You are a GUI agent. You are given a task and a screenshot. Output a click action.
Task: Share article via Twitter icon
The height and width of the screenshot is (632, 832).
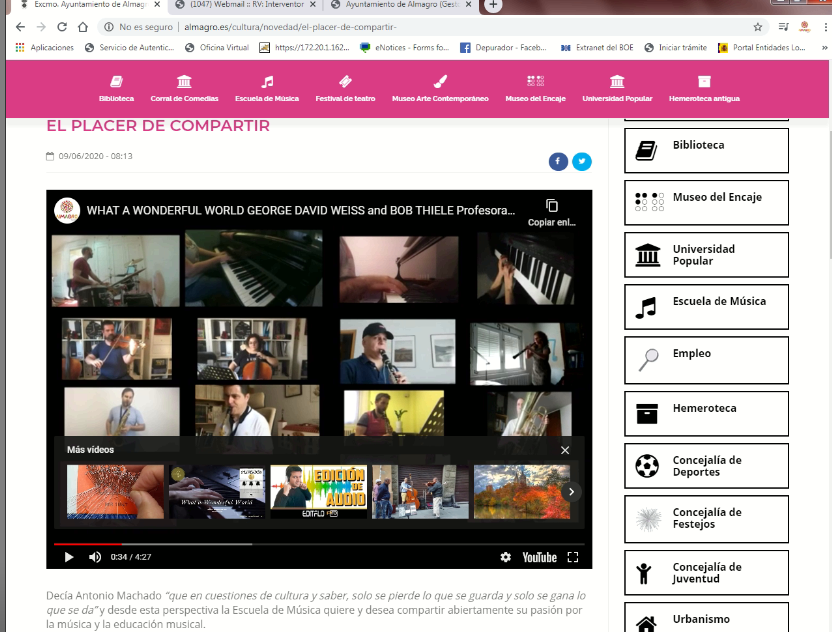[x=581, y=161]
